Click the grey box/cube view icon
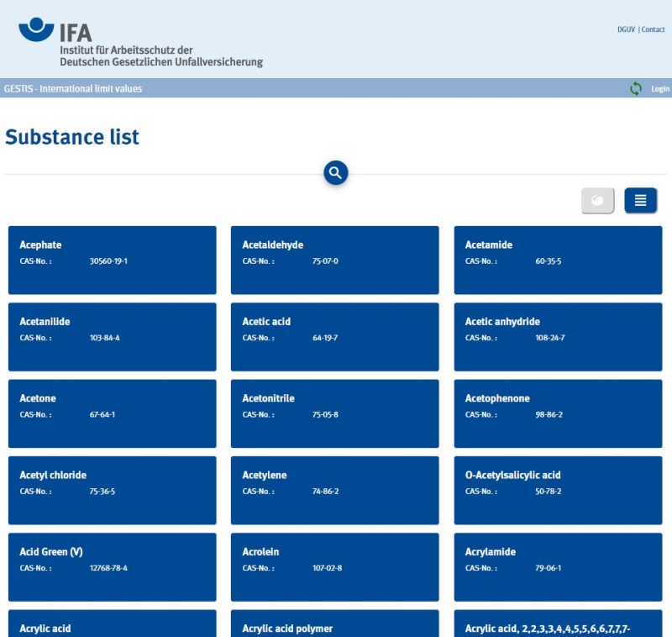 pyautogui.click(x=597, y=201)
